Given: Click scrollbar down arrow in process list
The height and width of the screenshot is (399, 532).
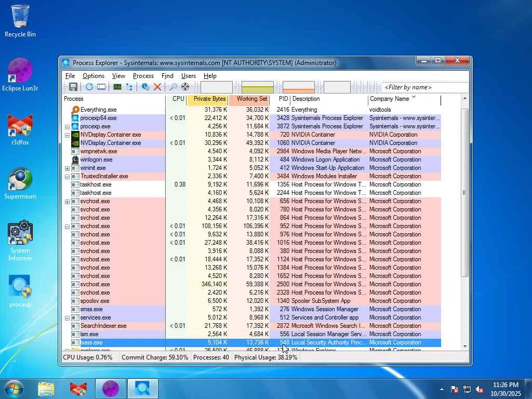Looking at the screenshot, I should (x=464, y=347).
